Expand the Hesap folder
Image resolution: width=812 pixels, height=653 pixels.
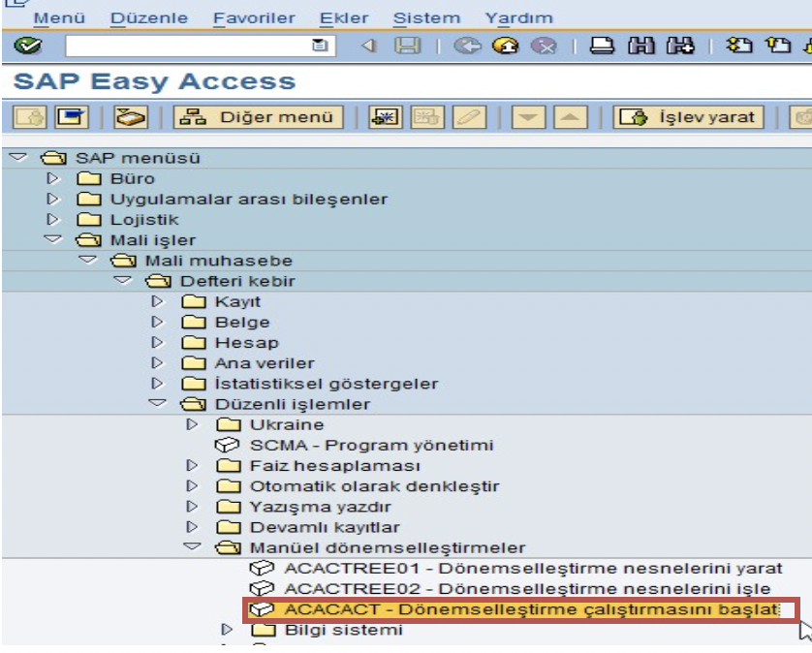tap(157, 342)
